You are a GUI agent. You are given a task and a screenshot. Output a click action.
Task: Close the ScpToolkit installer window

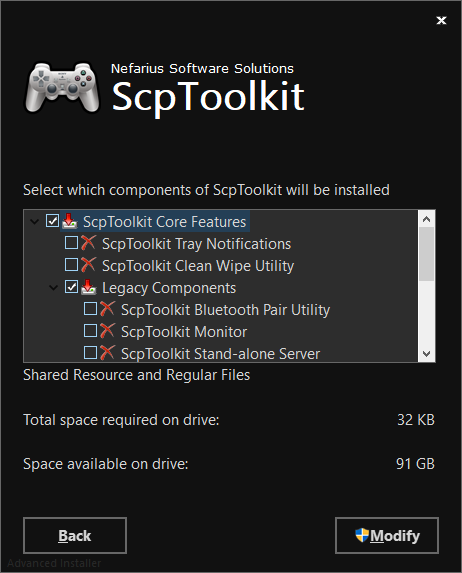pyautogui.click(x=442, y=20)
